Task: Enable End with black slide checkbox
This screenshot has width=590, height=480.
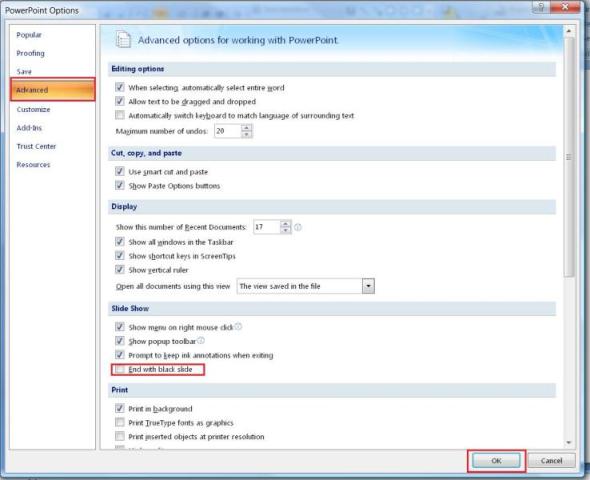Action: click(x=120, y=369)
